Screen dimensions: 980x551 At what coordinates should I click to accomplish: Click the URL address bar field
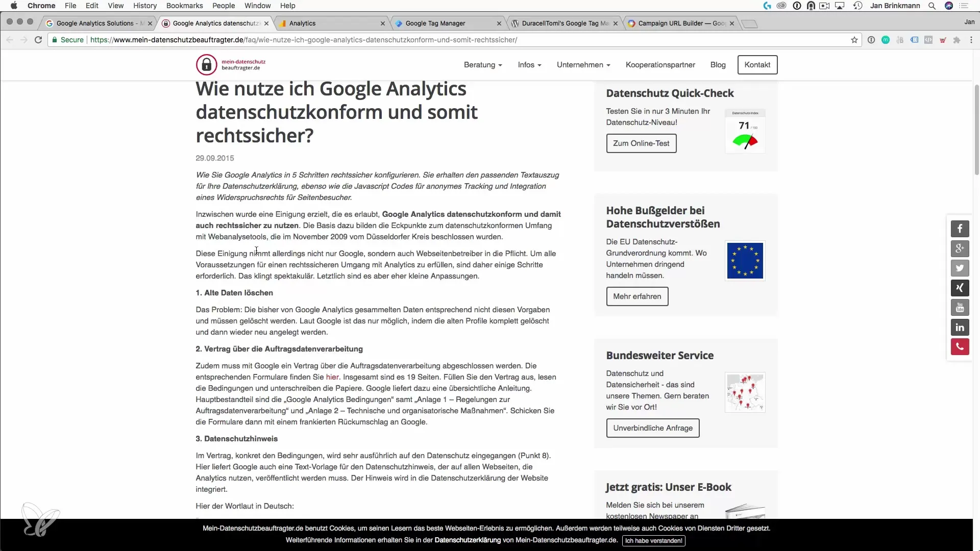(x=408, y=40)
